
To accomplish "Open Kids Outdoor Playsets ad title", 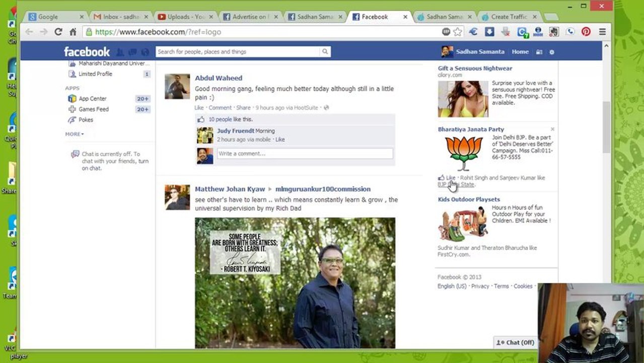I will click(469, 200).
